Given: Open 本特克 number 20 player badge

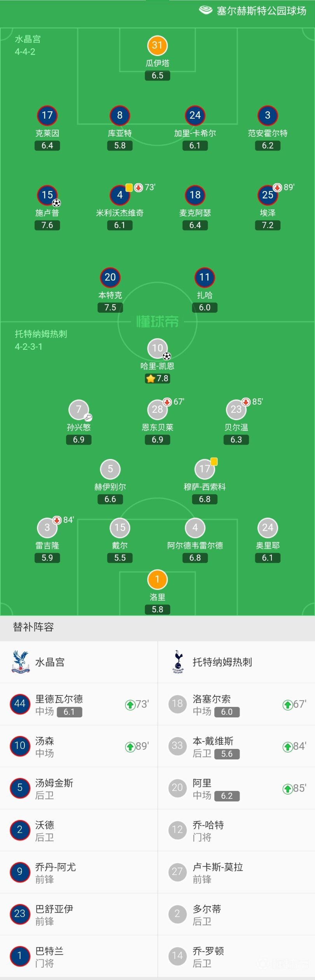Looking at the screenshot, I should [110, 277].
